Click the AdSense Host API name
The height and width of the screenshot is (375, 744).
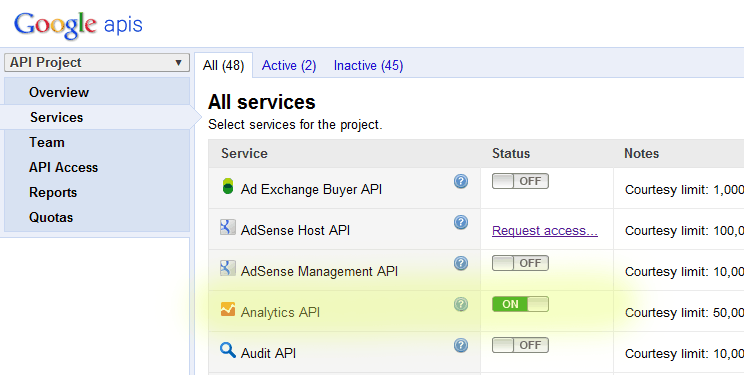pyautogui.click(x=295, y=230)
